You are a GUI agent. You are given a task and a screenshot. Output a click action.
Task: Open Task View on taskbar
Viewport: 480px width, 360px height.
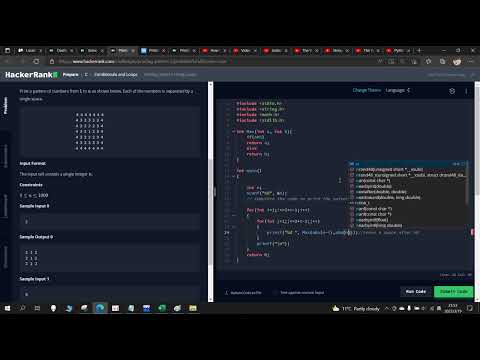click(x=37, y=308)
